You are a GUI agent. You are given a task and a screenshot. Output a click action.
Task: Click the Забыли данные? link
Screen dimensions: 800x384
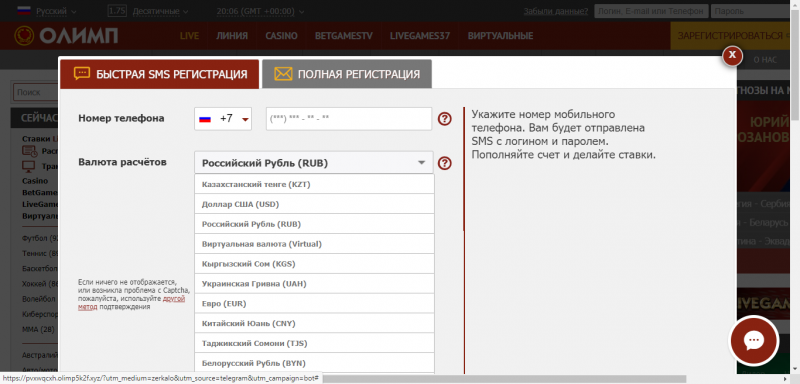coord(556,11)
